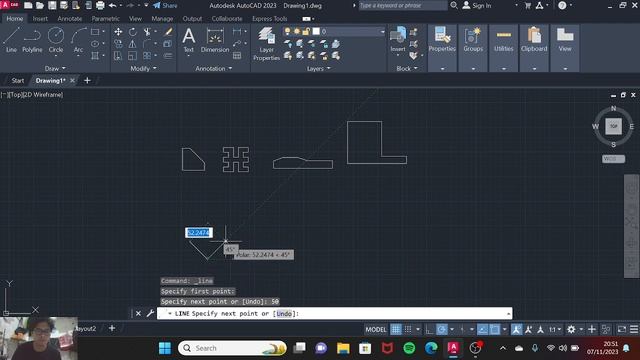This screenshot has height=360, width=640.
Task: Expand the Properties panel dropdown
Action: tap(442, 69)
